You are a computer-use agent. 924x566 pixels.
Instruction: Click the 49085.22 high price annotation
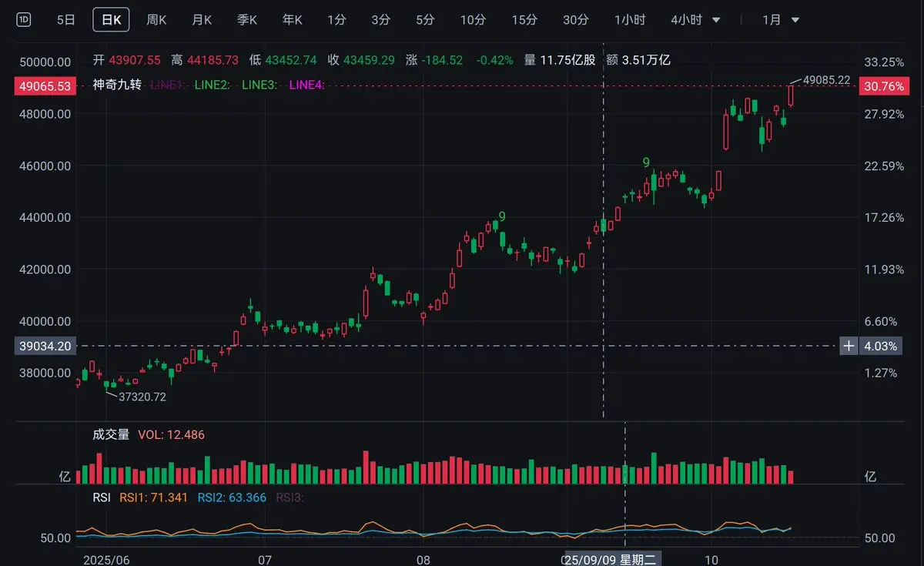coord(826,79)
